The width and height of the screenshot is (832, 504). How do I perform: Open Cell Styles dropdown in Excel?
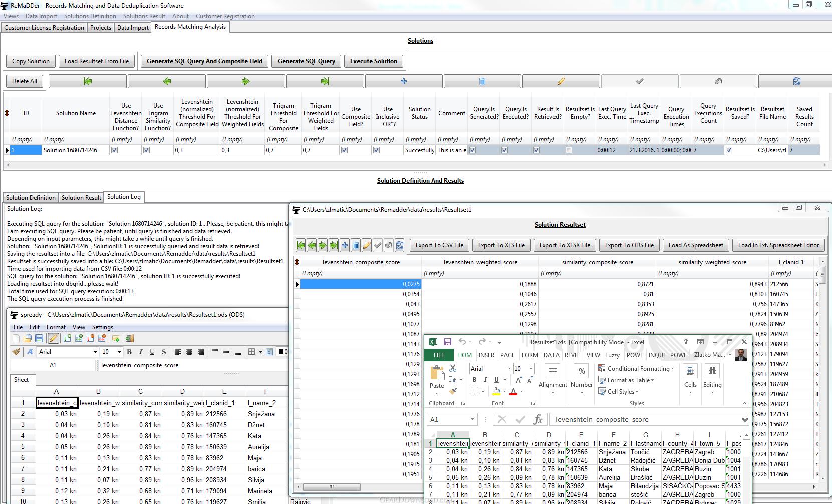point(619,392)
